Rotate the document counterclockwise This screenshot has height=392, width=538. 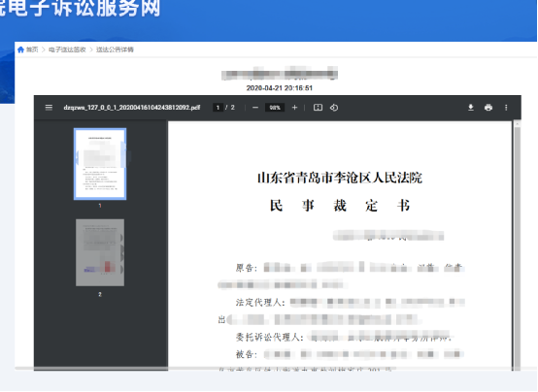pyautogui.click(x=334, y=108)
